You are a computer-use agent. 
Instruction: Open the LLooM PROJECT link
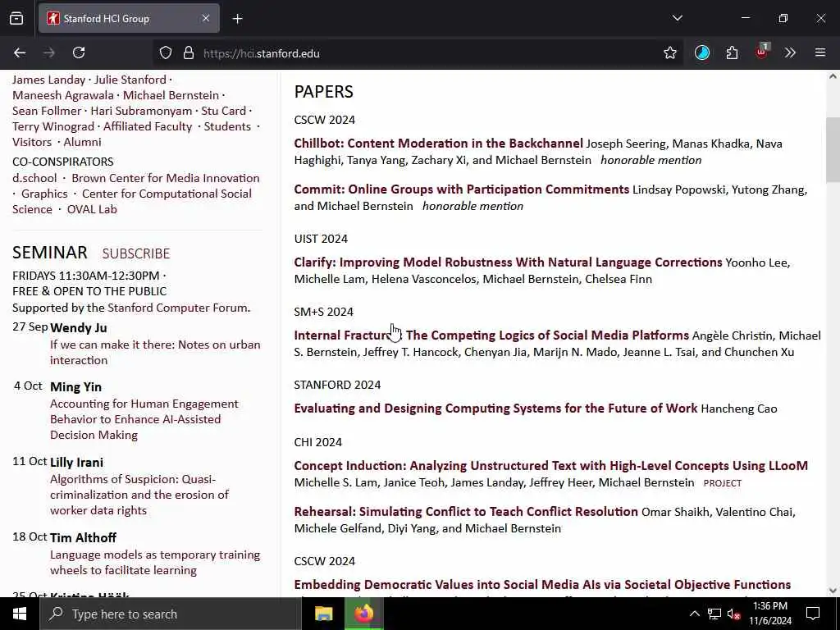[722, 483]
